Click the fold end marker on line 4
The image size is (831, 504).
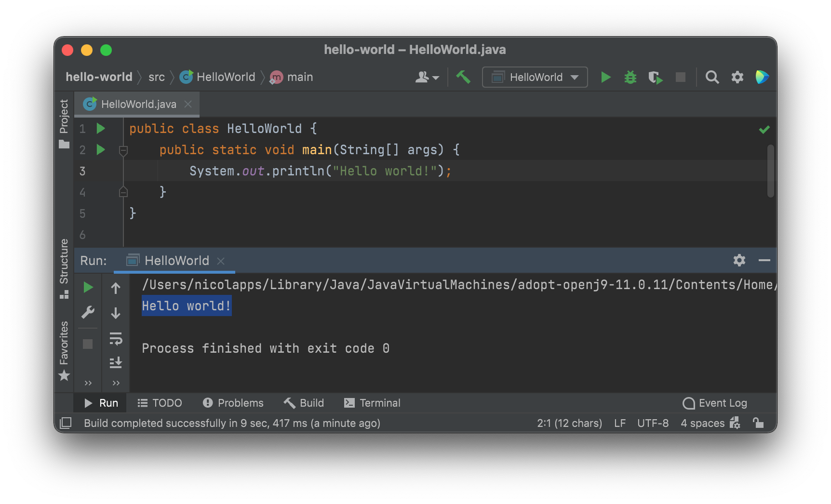click(x=123, y=192)
